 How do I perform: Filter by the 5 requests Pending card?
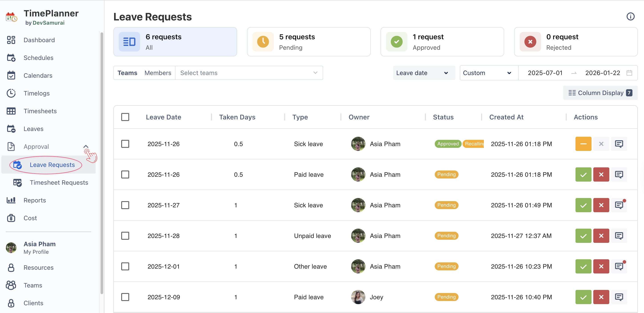308,42
